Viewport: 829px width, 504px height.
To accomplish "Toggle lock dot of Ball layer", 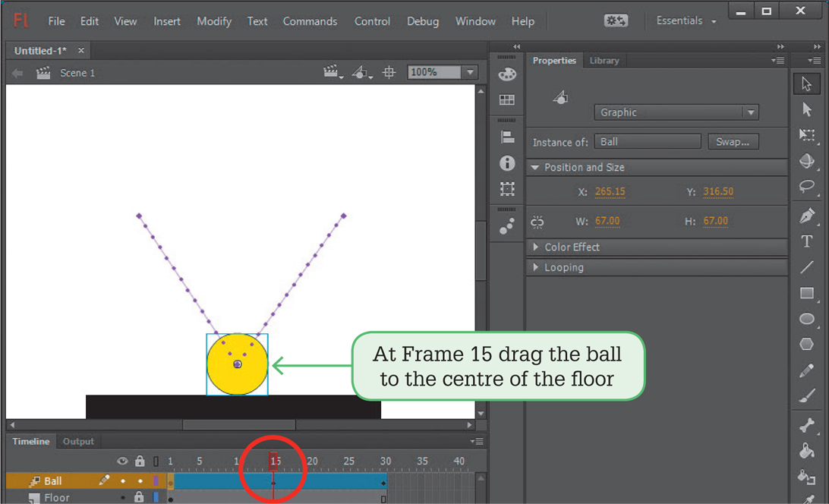I will click(x=140, y=481).
